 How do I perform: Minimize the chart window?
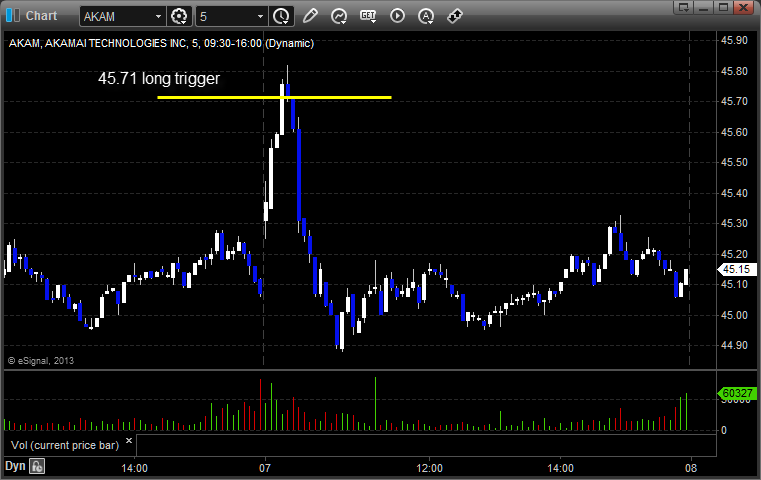pos(704,7)
